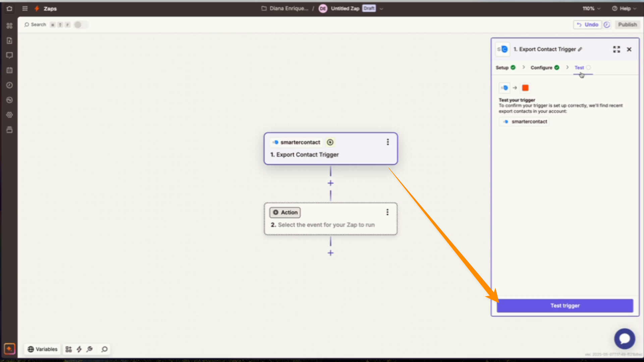Image resolution: width=644 pixels, height=362 pixels.
Task: Expand the step panel to fullscreen
Action: [616, 49]
